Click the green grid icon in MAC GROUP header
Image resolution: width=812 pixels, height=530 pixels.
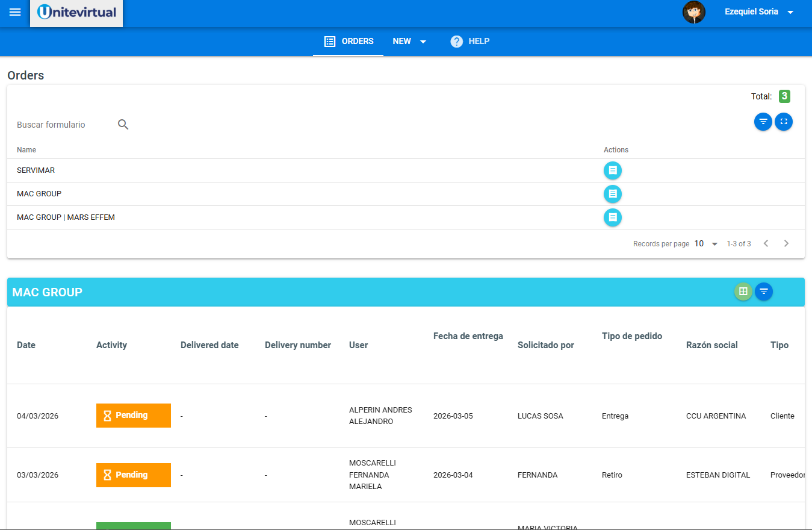tap(743, 291)
